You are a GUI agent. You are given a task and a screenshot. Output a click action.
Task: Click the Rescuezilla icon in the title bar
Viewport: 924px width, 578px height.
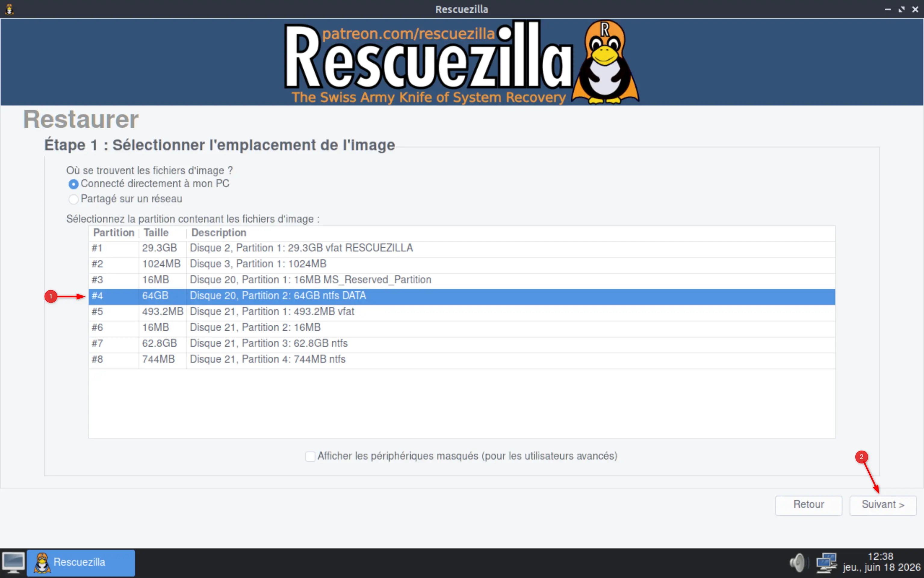click(x=10, y=9)
